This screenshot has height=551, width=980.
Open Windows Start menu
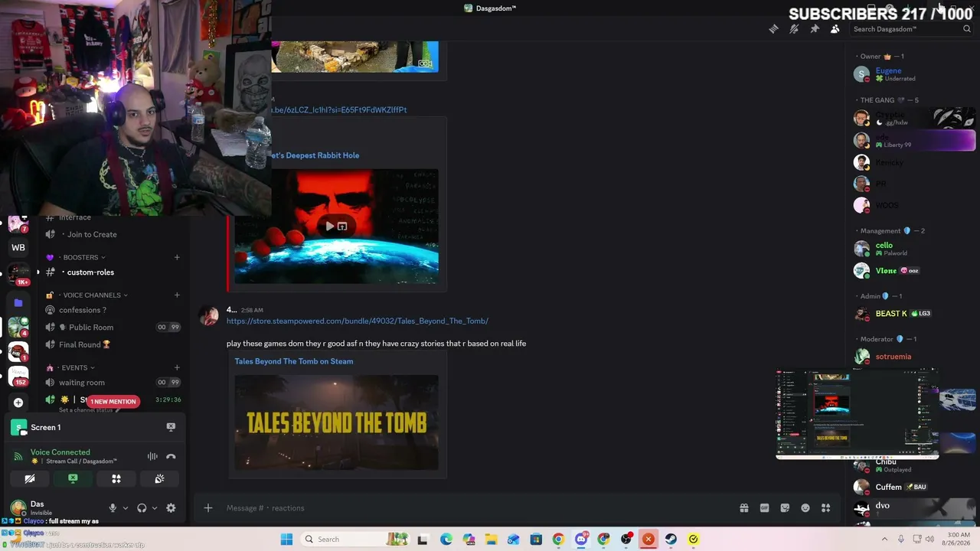pyautogui.click(x=286, y=540)
